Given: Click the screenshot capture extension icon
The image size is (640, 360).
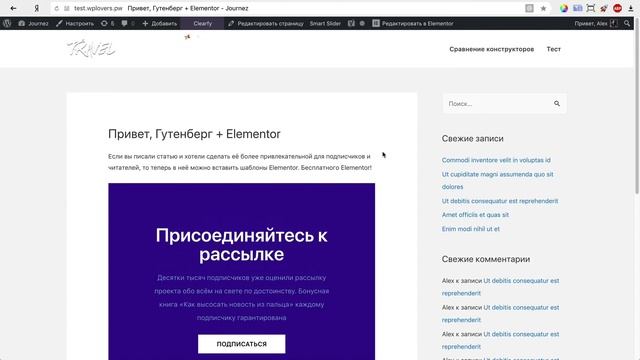Looking at the screenshot, I should tap(591, 8).
